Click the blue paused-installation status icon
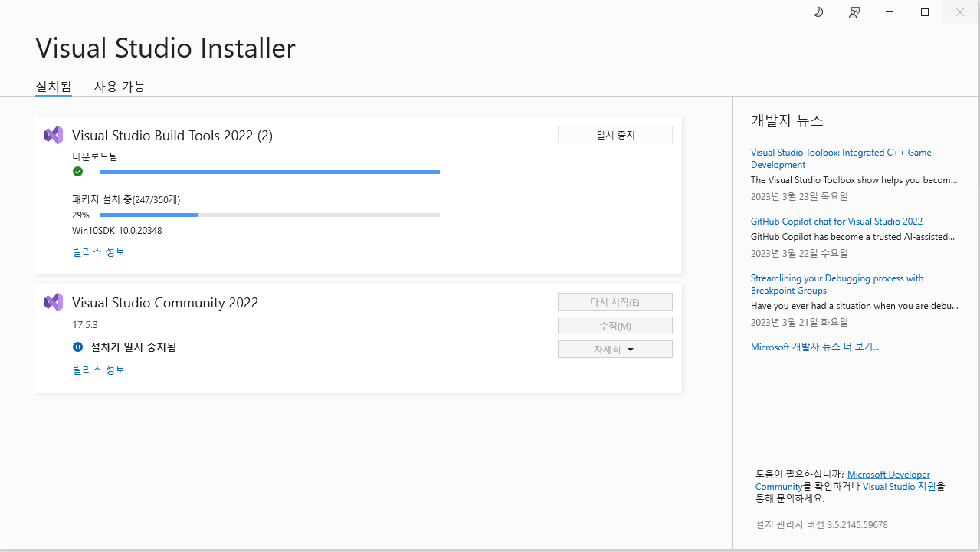This screenshot has width=980, height=552. pos(77,347)
